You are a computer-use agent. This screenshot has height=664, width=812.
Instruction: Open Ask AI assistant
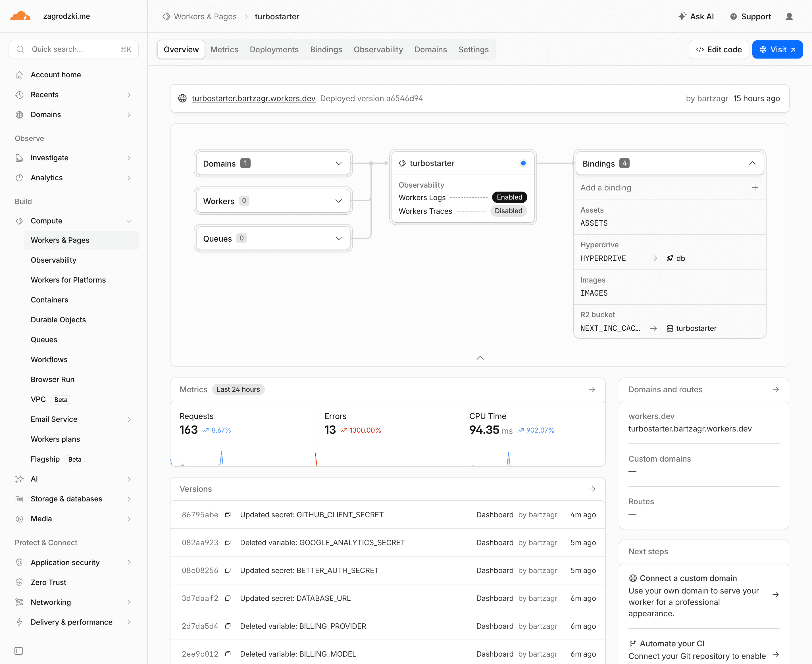click(x=696, y=16)
